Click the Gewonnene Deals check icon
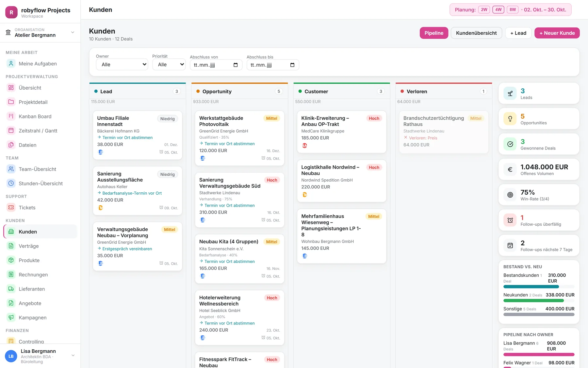588x368 pixels. pyautogui.click(x=510, y=144)
